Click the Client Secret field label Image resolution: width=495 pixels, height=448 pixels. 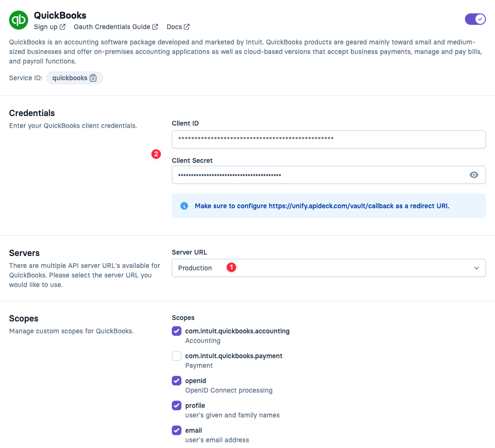coord(192,160)
